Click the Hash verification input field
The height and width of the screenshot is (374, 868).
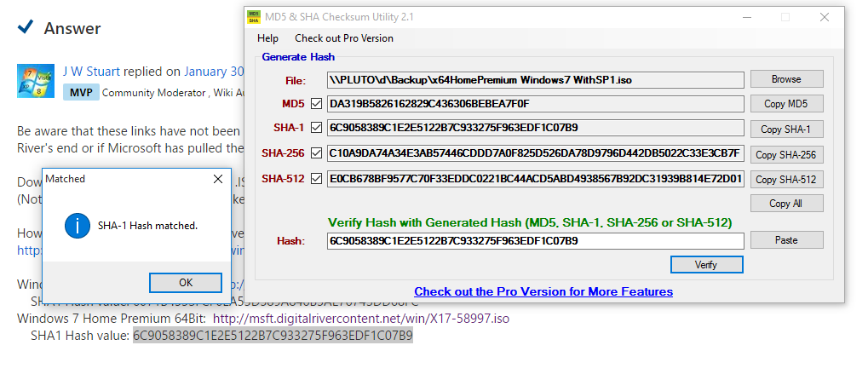535,240
